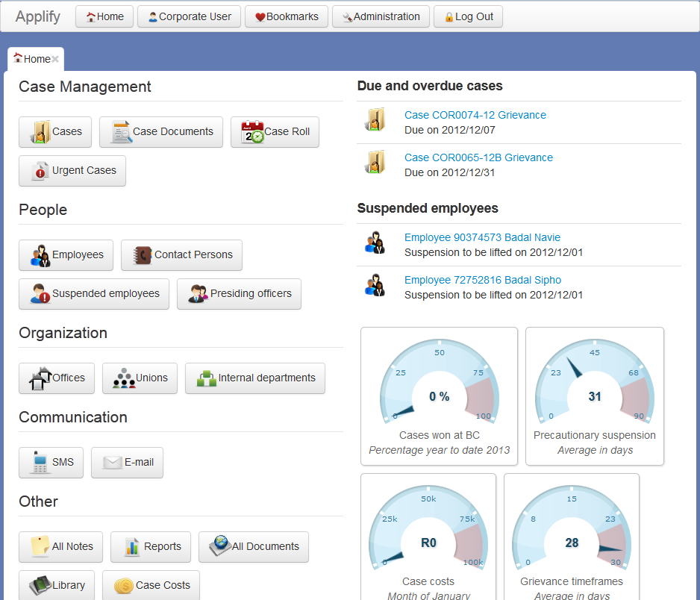Open the Bookmarks menu

(x=287, y=16)
